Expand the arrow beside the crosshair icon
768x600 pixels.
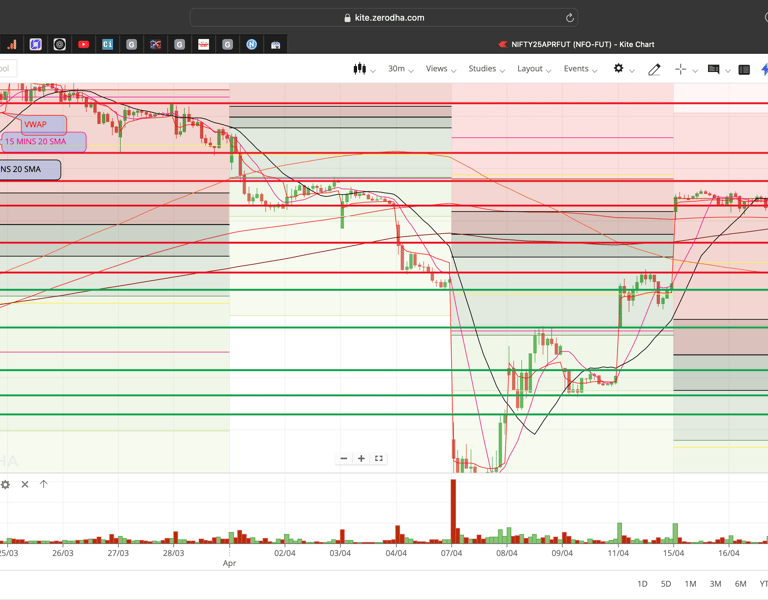click(695, 71)
